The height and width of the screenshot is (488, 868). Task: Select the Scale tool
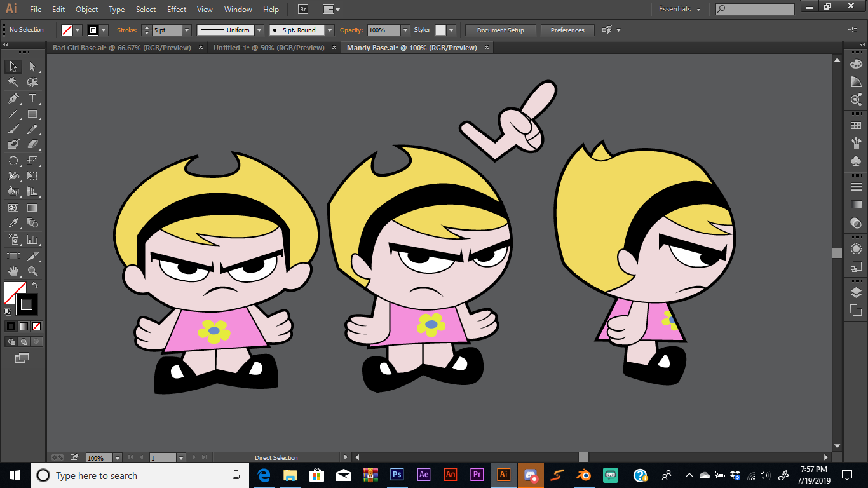(x=32, y=161)
